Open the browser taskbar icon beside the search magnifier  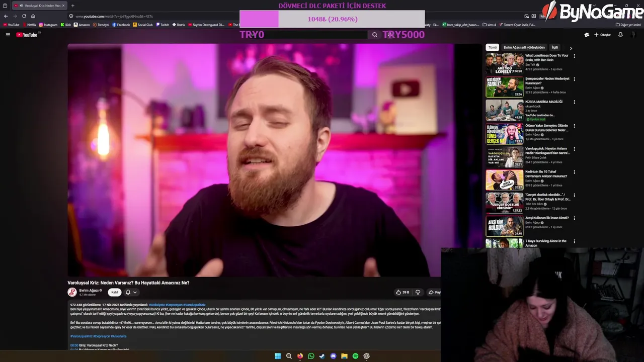(300, 356)
